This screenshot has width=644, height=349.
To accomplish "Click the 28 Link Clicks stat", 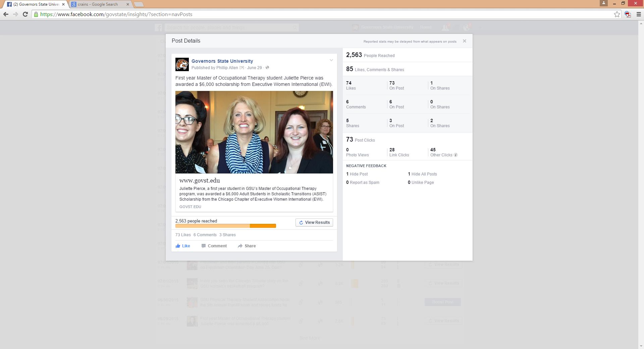I will (x=399, y=152).
